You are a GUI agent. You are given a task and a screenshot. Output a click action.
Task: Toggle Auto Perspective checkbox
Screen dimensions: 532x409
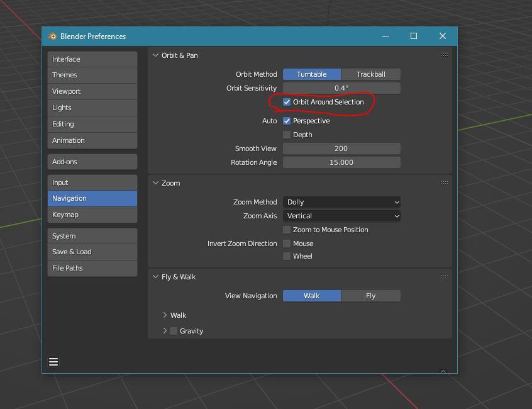coord(287,121)
